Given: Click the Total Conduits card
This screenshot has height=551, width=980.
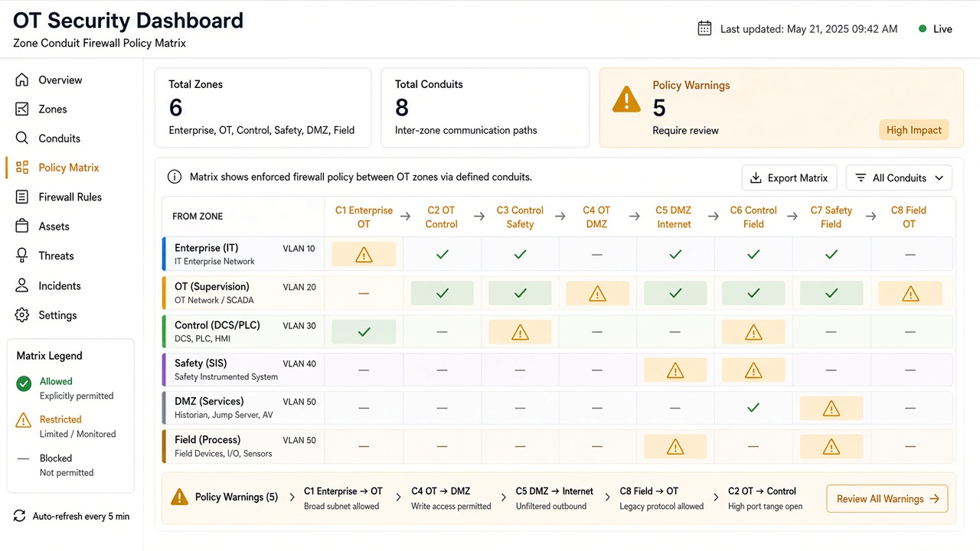Looking at the screenshot, I should tap(485, 107).
